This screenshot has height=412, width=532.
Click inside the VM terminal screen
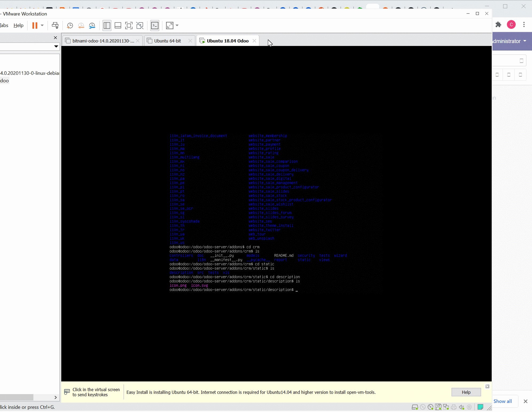tap(276, 213)
